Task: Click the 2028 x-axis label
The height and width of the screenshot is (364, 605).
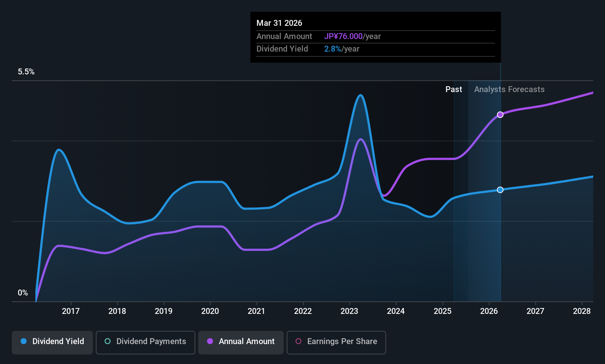Action: pos(582,311)
